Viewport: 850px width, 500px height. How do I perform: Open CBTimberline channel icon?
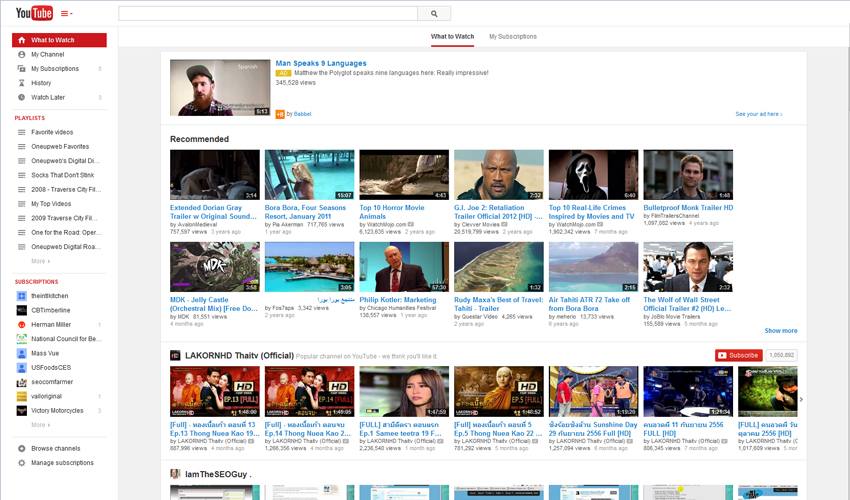pos(22,310)
